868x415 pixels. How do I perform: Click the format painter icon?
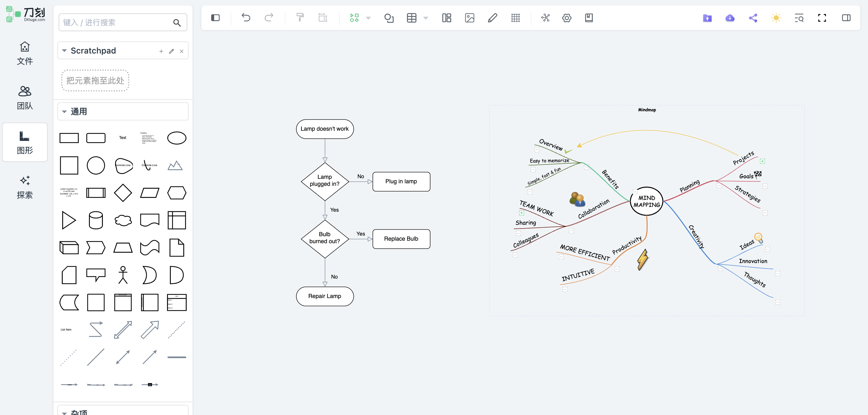coord(300,18)
